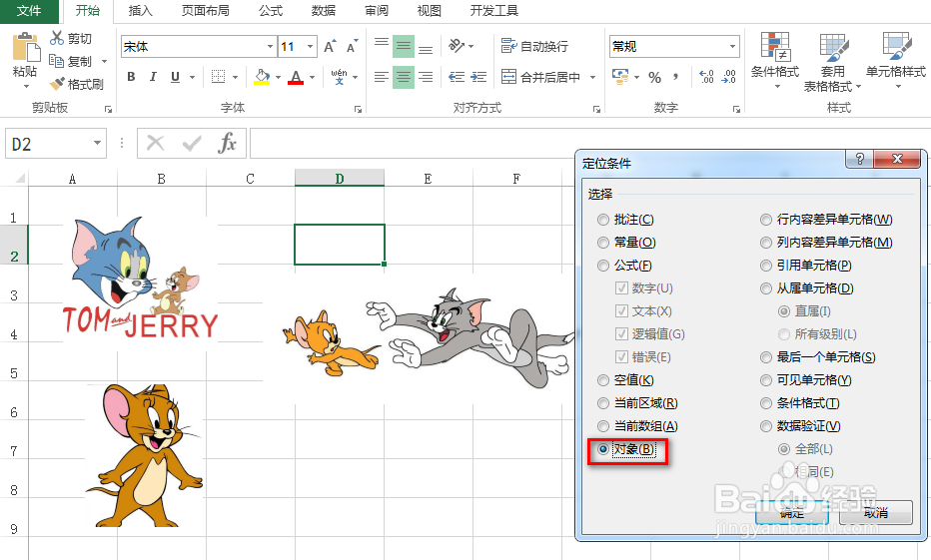
Task: Select the 公式(F) radio option
Action: coord(624,266)
